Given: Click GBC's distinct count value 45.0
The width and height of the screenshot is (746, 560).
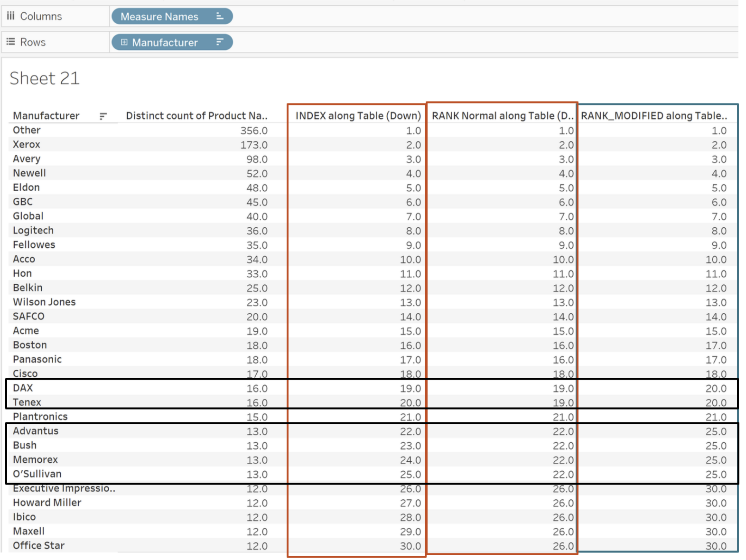Looking at the screenshot, I should click(257, 202).
